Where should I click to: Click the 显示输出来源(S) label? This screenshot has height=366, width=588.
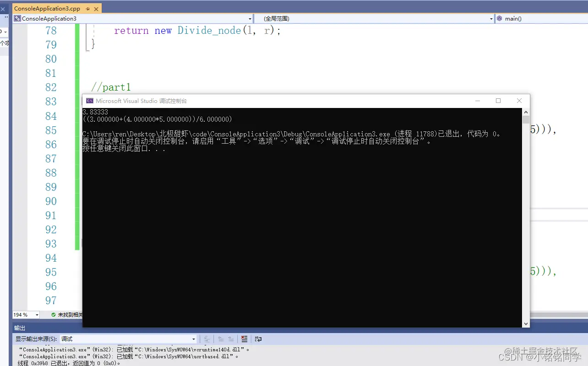pos(37,339)
